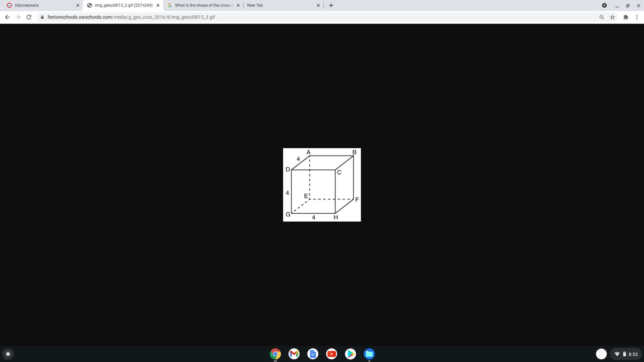Open Google Docs from the shelf
This screenshot has height=362, width=644.
click(x=313, y=354)
